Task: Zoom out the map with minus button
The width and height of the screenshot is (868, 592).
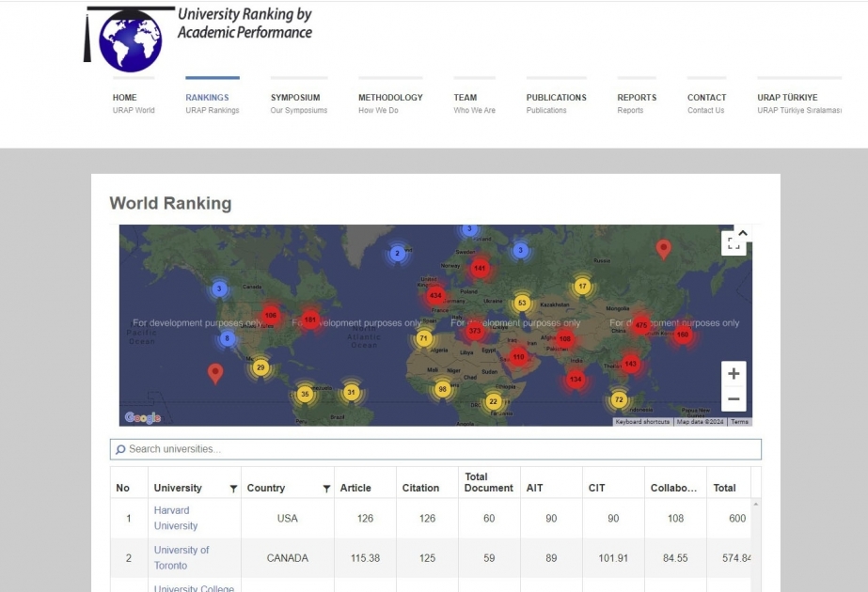Action: coord(734,399)
